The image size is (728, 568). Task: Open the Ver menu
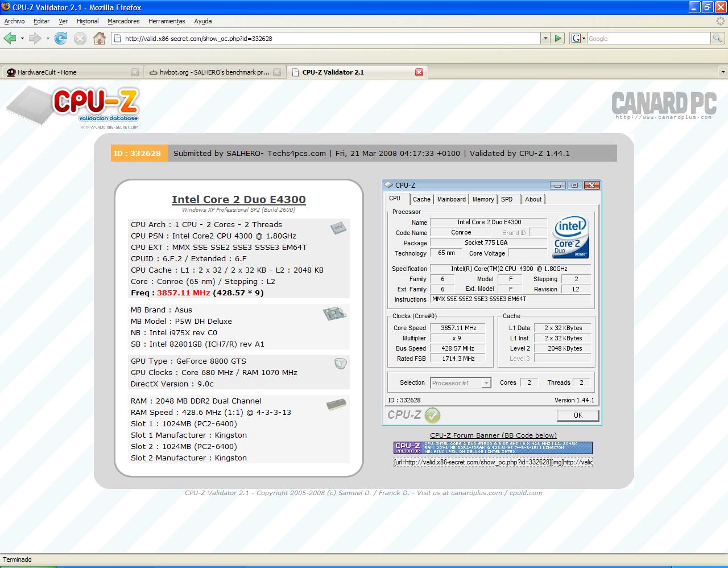coord(63,21)
